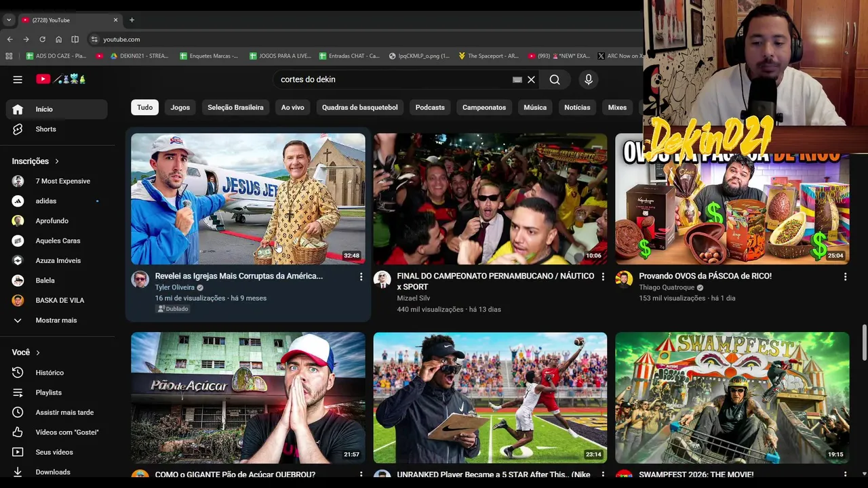This screenshot has width=868, height=488.
Task: Open the ADS DO CAZE bookmark
Action: click(56, 56)
